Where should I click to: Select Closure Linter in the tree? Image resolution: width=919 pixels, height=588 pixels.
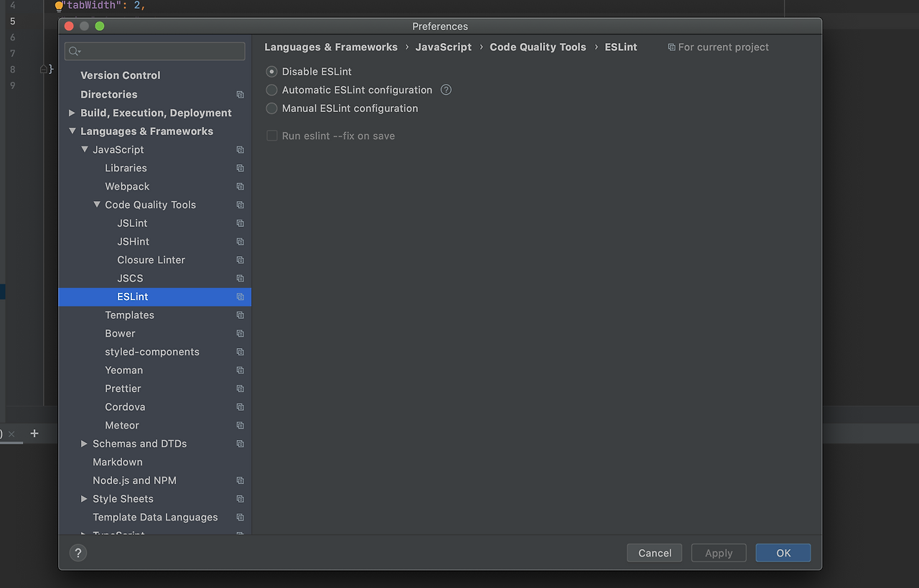151,260
